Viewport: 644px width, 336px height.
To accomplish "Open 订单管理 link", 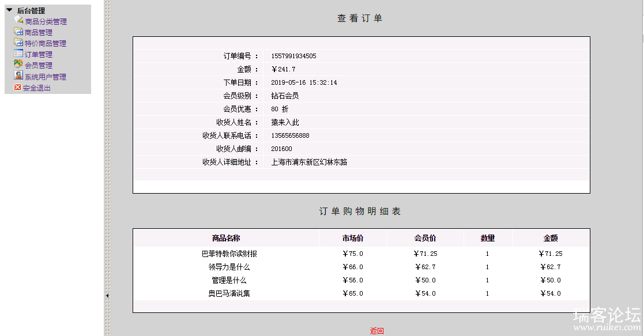I will (39, 54).
